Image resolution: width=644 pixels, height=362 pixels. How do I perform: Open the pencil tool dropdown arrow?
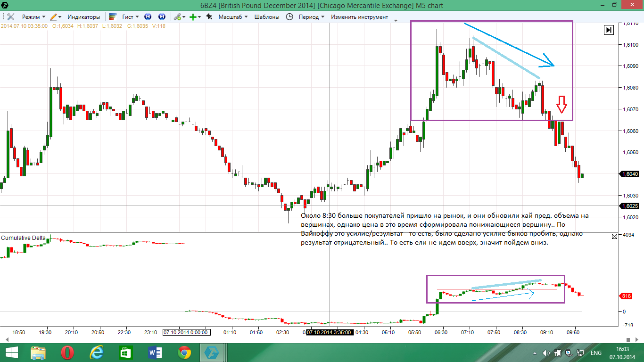coord(60,17)
